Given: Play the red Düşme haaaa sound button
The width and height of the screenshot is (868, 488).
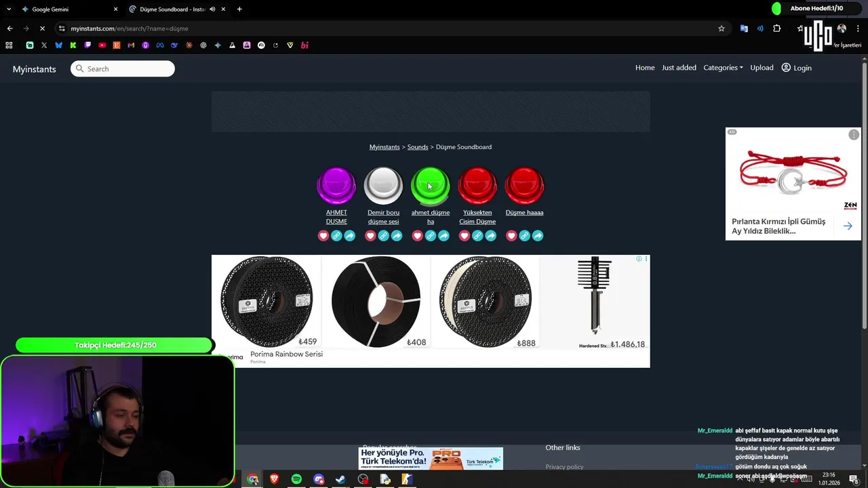Looking at the screenshot, I should (524, 186).
